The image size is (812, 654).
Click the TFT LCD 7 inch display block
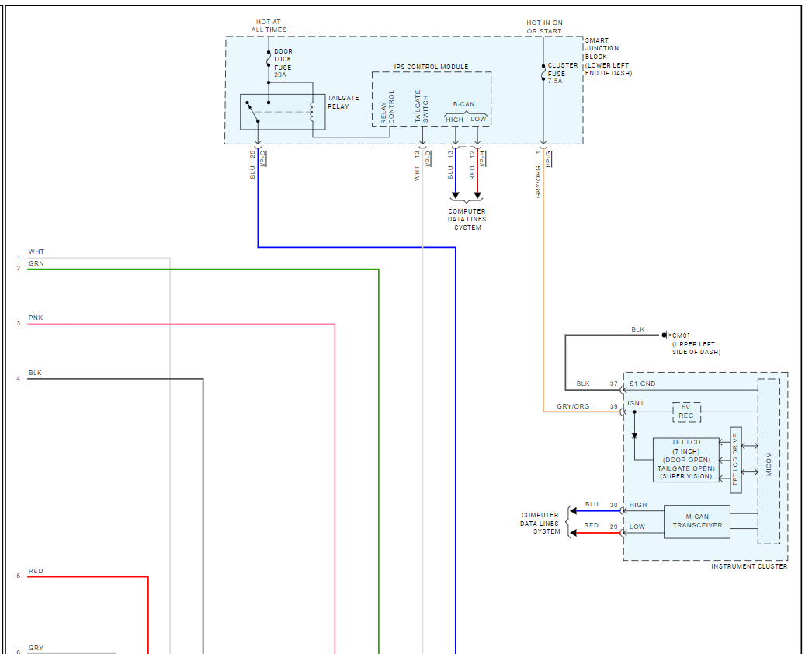coord(685,460)
